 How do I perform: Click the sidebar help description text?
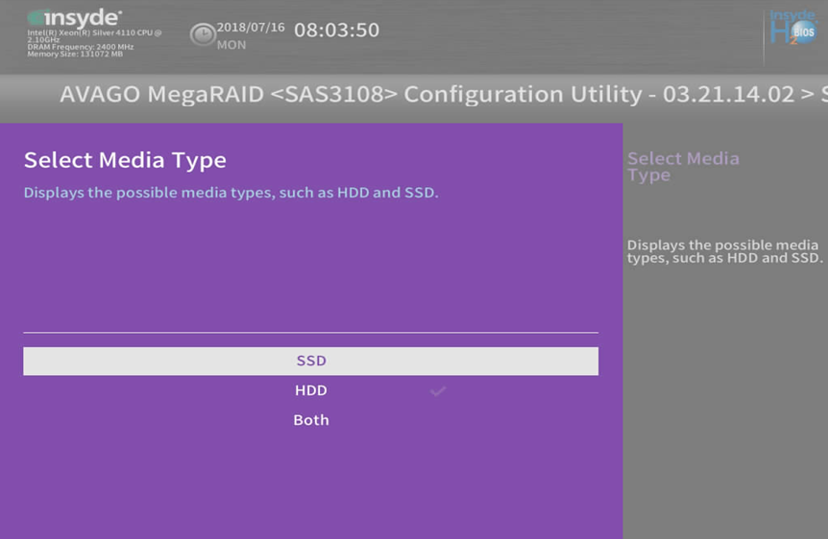(x=724, y=252)
